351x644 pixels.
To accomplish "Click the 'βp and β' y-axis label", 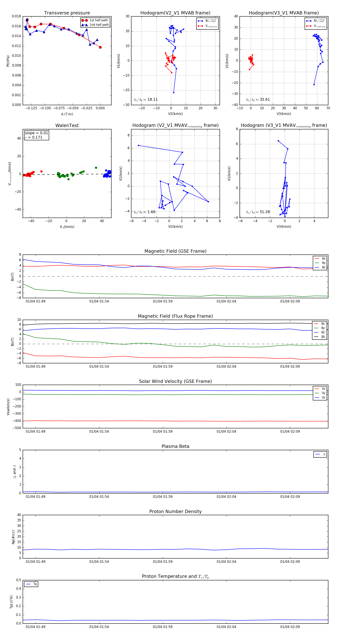I will point(14,472).
